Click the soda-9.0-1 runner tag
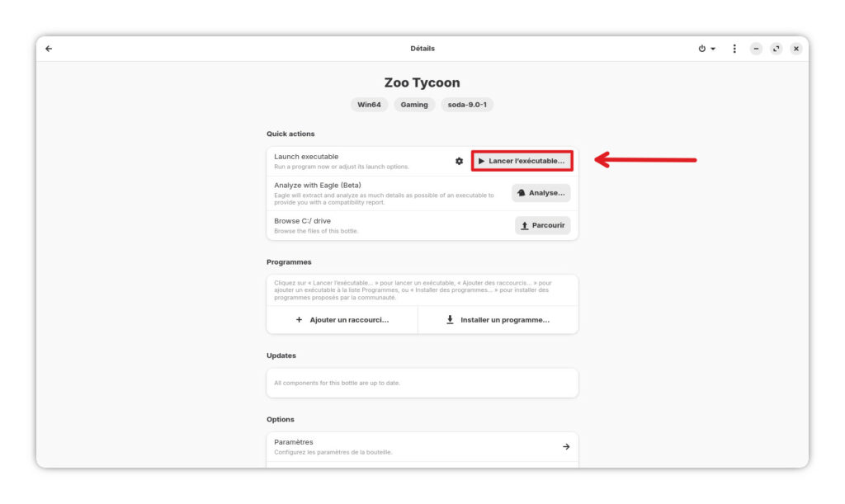Image resolution: width=845 pixels, height=504 pixels. [x=466, y=105]
